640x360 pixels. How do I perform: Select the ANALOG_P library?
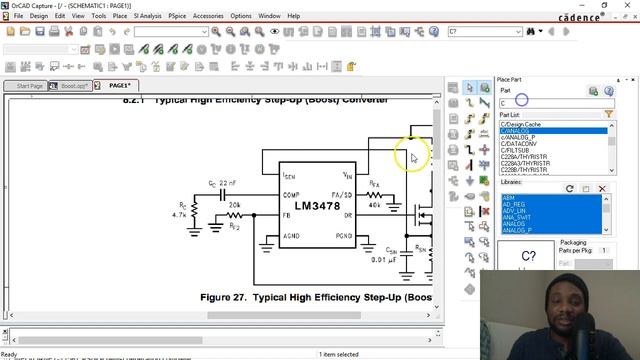[551, 230]
